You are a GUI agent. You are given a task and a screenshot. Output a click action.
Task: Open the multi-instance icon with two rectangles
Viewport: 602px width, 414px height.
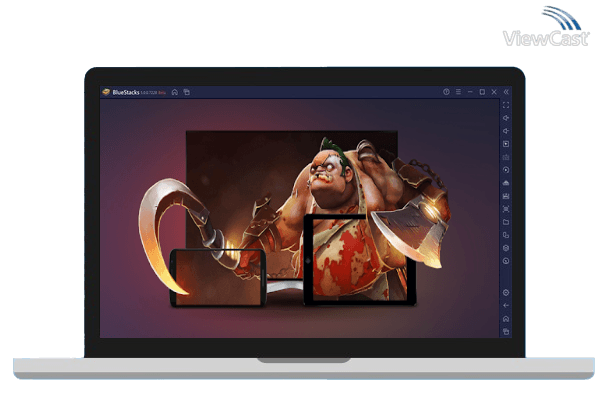pos(506,235)
